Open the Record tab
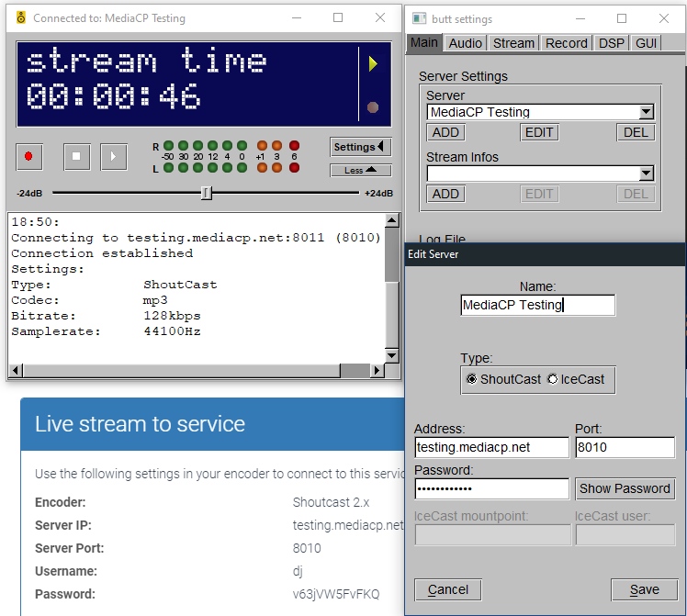This screenshot has width=687, height=616. [x=566, y=43]
